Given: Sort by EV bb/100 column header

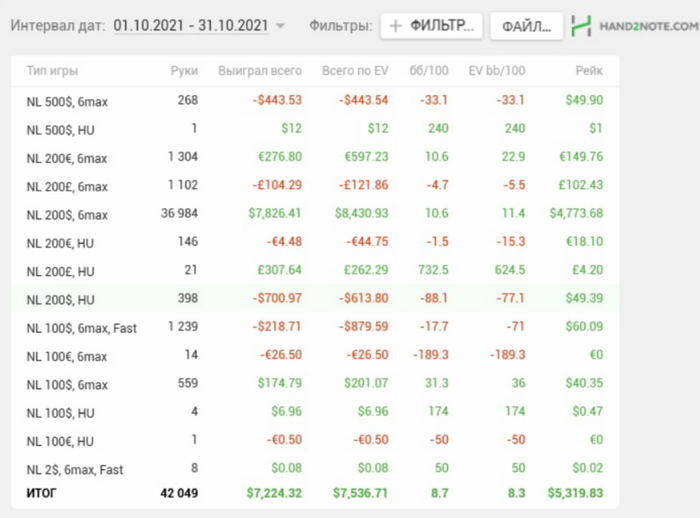Looking at the screenshot, I should 497,71.
